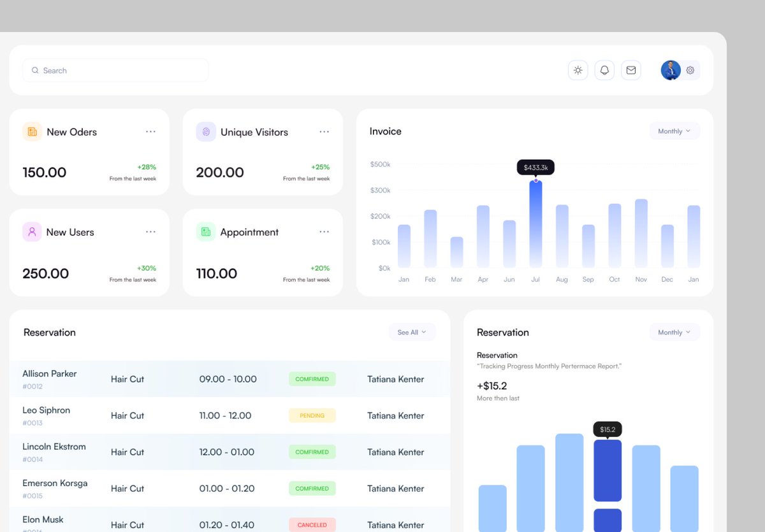Click the New Users person icon

point(32,232)
